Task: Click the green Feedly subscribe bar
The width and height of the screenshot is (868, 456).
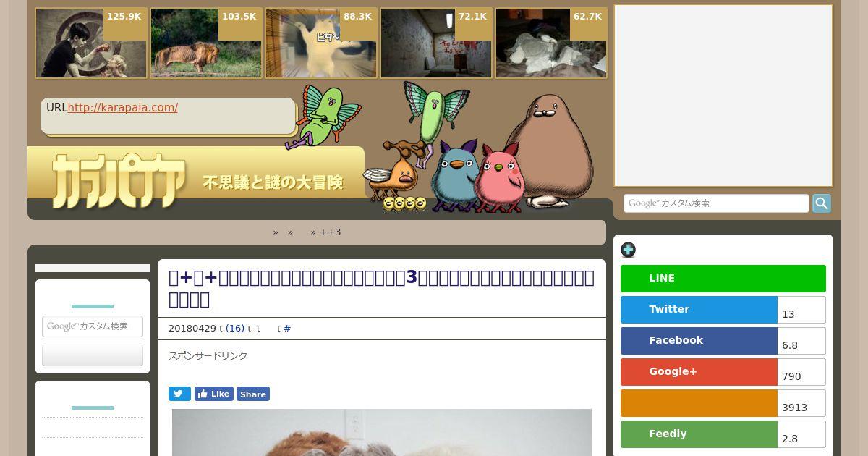Action: point(699,434)
